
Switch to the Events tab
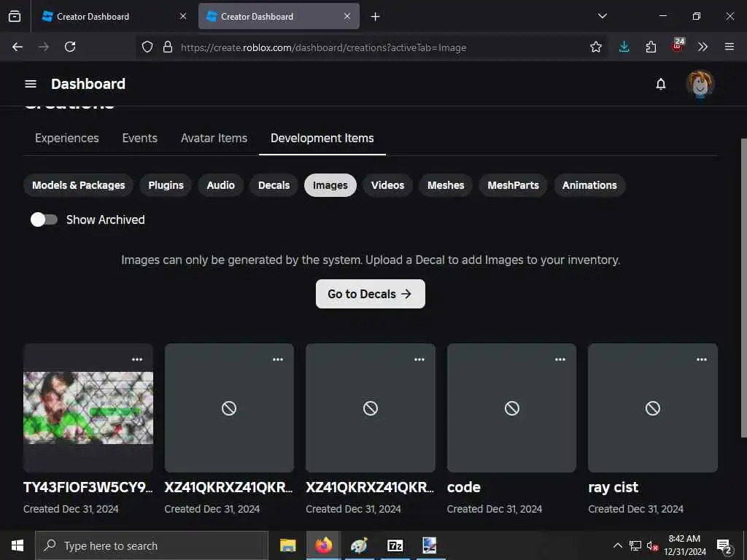point(139,138)
